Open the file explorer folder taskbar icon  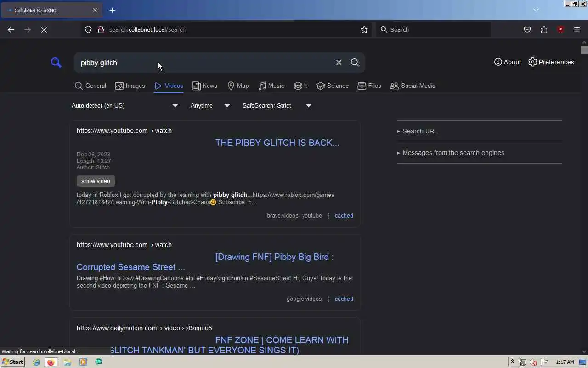tap(68, 362)
